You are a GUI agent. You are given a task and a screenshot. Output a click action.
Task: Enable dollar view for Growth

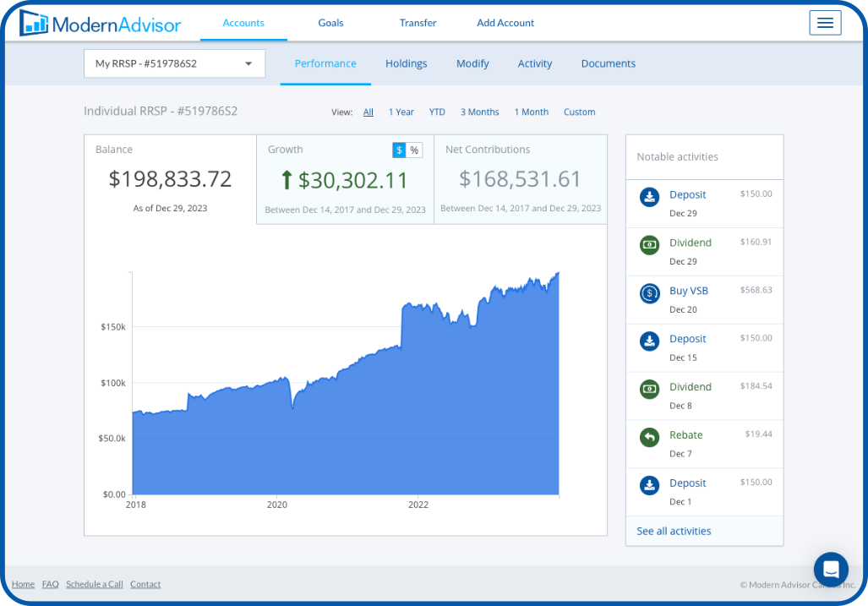point(398,150)
